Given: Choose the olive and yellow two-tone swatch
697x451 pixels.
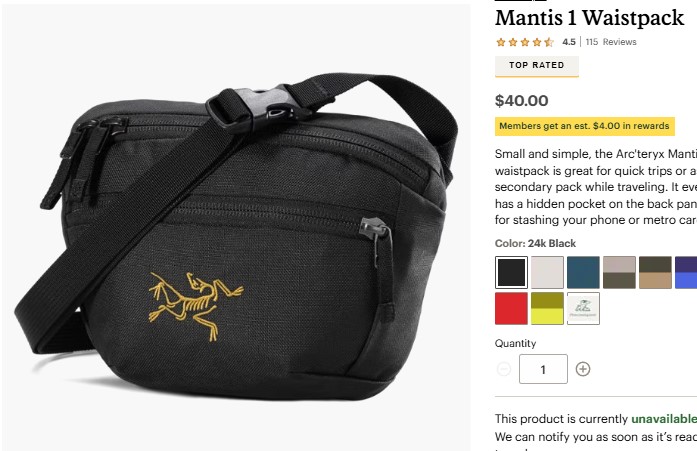Looking at the screenshot, I should 547,308.
